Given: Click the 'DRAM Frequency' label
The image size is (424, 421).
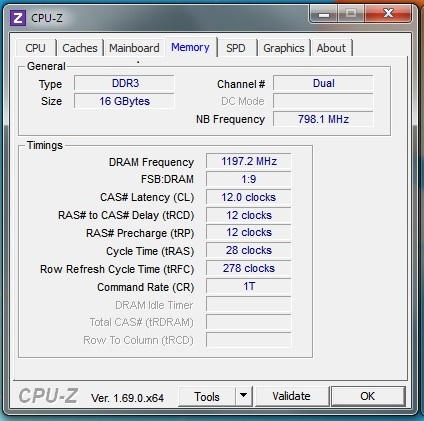Looking at the screenshot, I should (x=151, y=162).
